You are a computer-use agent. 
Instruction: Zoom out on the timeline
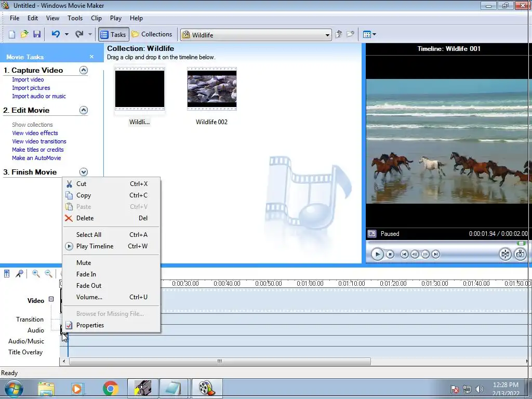click(x=48, y=273)
